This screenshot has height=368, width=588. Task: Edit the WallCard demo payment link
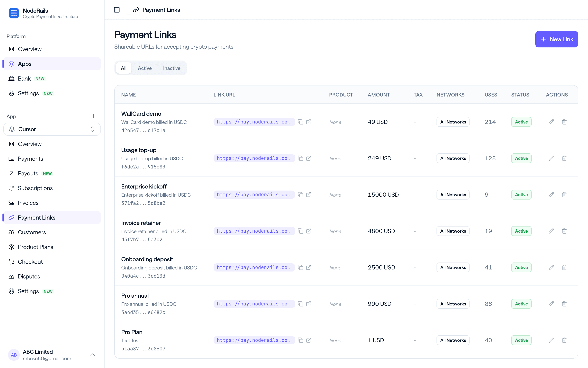point(551,122)
